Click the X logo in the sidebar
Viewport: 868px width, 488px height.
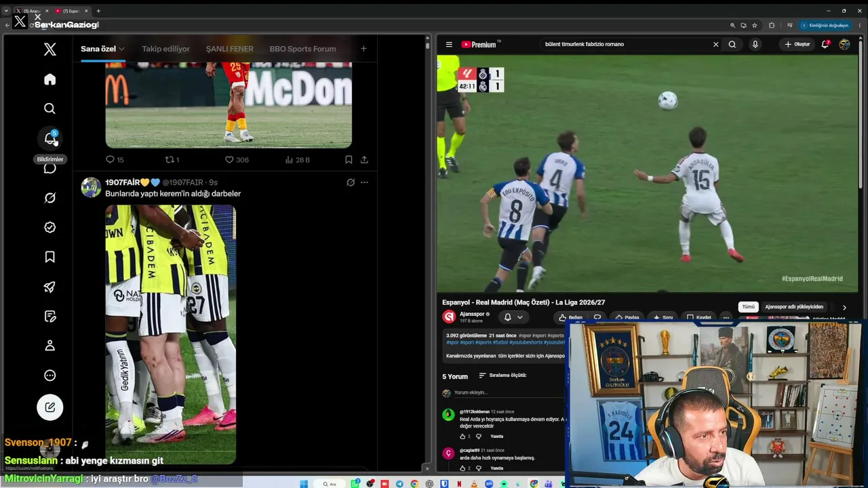coord(50,49)
